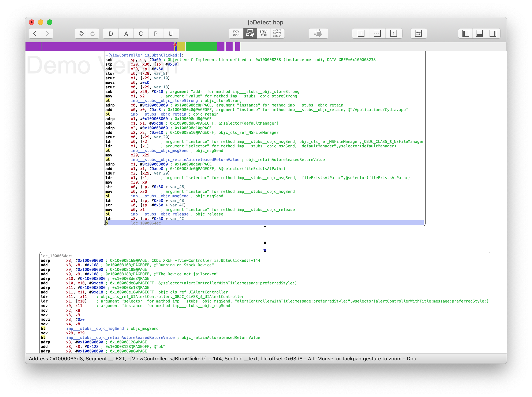Switch to assembly view (mov add)
Screen dimensions: 532x397
pyautogui.click(x=236, y=33)
